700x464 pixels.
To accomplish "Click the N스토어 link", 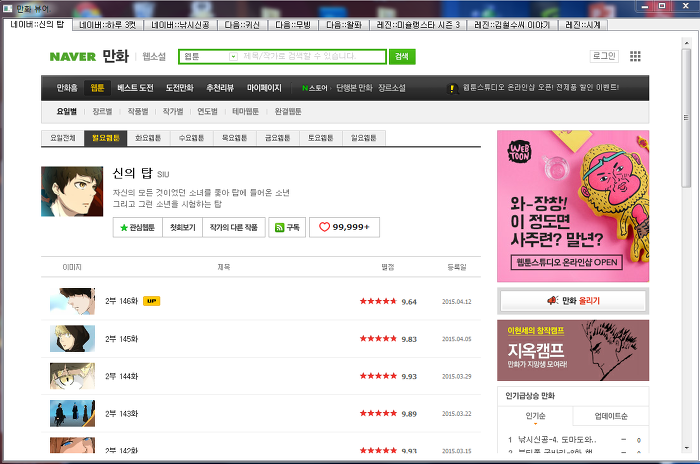I will [315, 88].
